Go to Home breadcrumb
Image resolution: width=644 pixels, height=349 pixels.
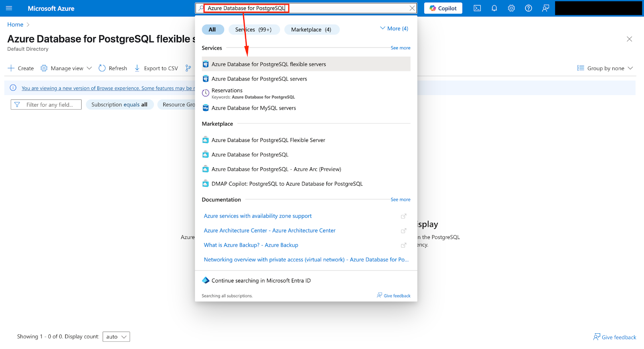(x=15, y=25)
